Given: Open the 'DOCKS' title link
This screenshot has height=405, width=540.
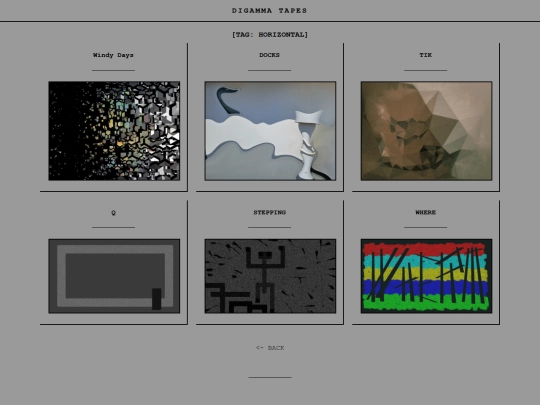Looking at the screenshot, I should (269, 55).
